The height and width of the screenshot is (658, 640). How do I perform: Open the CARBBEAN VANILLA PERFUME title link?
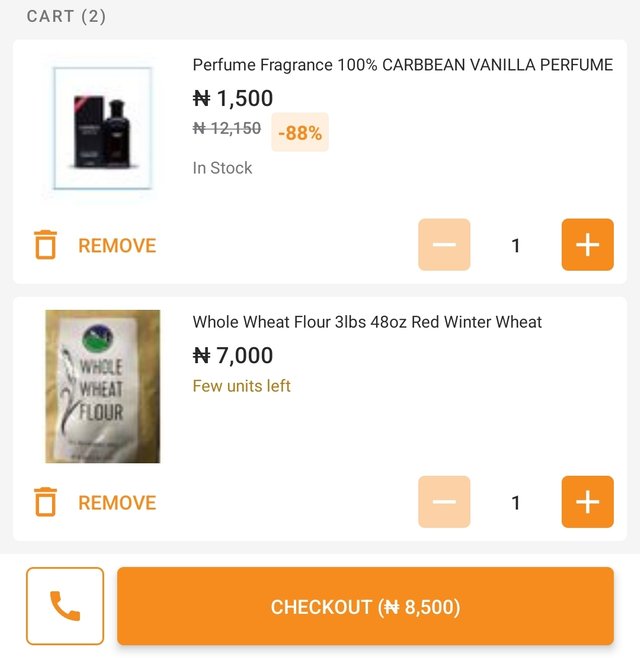tap(402, 65)
